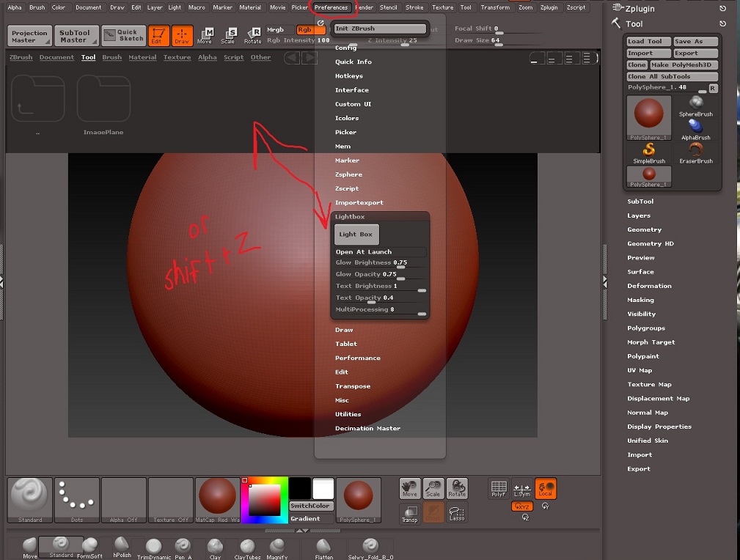Viewport: 740px width, 560px height.
Task: Toggle Rgb color mode
Action: pos(310,30)
